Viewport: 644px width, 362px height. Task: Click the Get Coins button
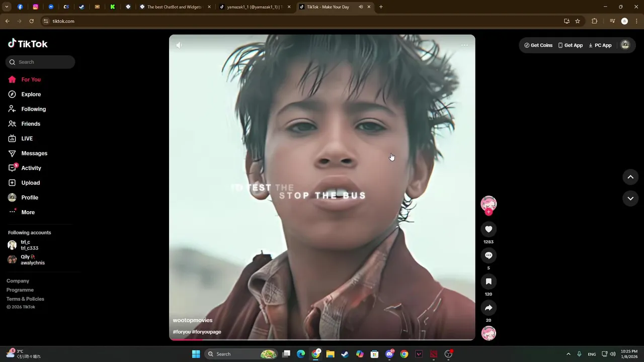pos(538,45)
